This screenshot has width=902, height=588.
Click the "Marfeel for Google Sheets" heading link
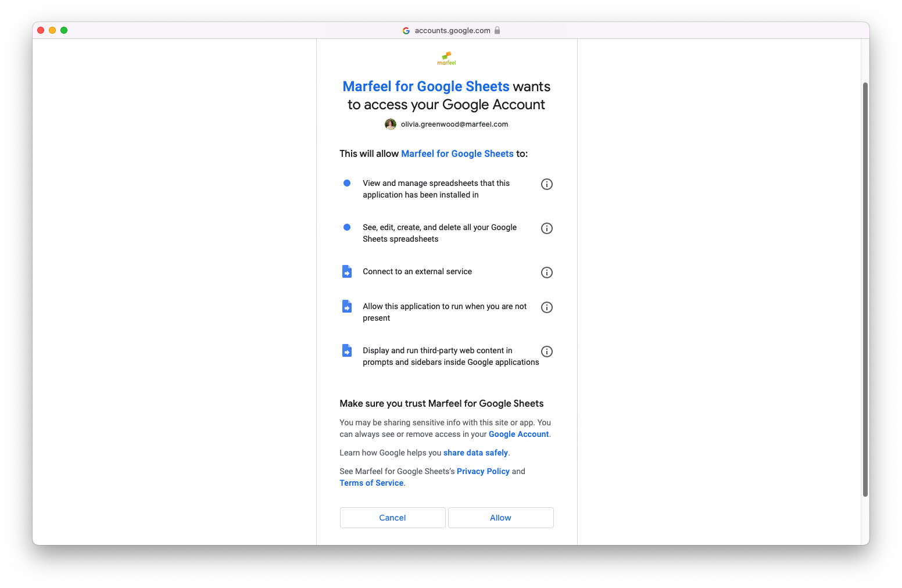(425, 86)
